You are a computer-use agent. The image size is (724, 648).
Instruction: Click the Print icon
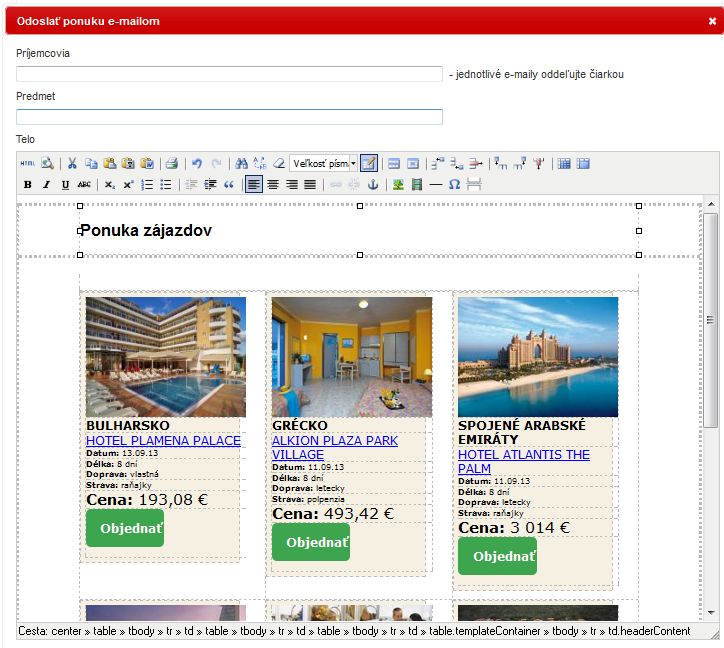172,164
